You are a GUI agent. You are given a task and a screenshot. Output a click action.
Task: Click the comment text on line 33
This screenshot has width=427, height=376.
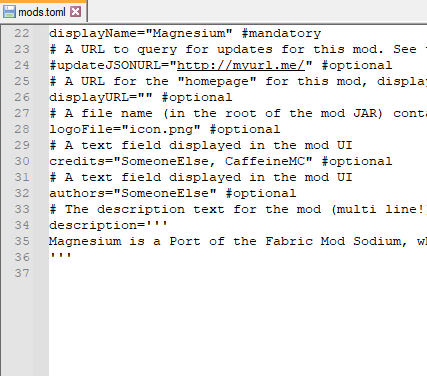(238, 209)
